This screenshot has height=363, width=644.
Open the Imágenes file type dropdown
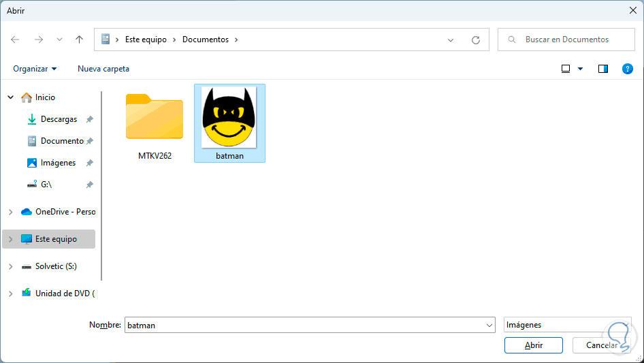coord(567,325)
